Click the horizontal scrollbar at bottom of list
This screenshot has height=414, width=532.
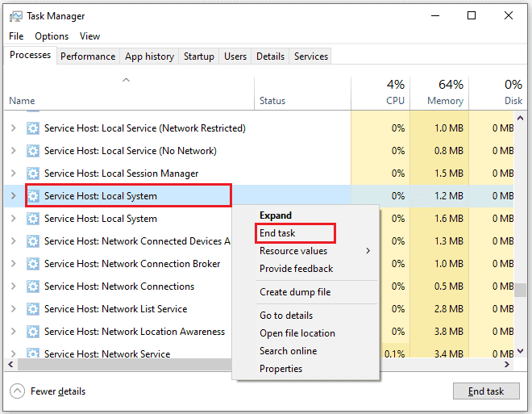(242, 366)
